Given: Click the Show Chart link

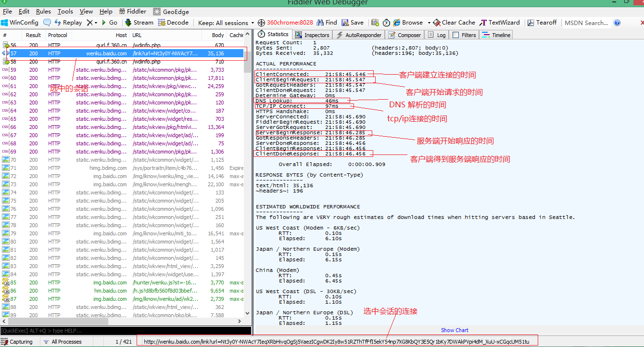Looking at the screenshot, I should point(455,330).
